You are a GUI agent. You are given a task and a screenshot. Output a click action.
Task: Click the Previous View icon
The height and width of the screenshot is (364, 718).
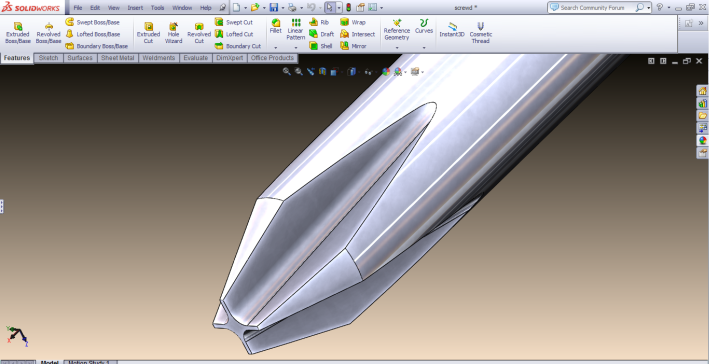(x=310, y=71)
